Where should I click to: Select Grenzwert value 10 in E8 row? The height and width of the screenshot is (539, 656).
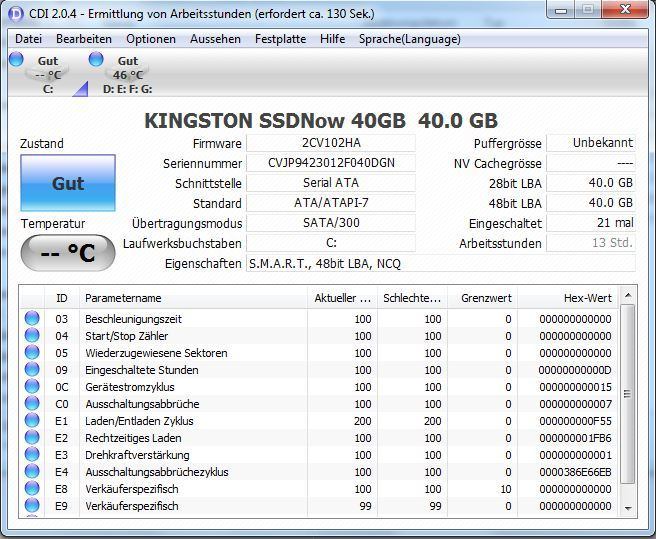tap(506, 489)
